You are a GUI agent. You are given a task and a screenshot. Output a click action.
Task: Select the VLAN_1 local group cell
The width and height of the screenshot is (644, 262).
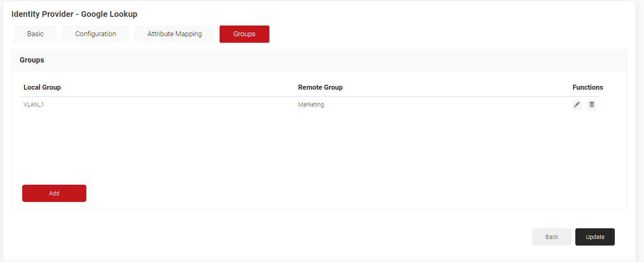34,104
